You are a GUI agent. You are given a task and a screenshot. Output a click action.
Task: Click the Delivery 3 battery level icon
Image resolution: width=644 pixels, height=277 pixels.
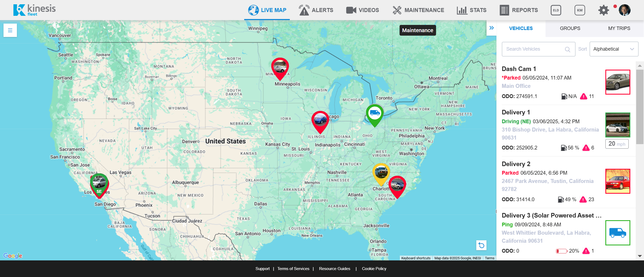point(562,251)
